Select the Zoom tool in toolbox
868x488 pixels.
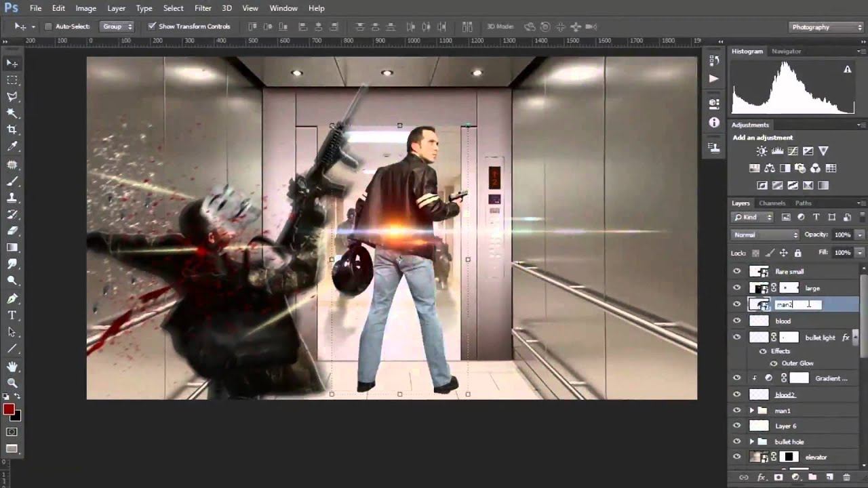pos(12,384)
